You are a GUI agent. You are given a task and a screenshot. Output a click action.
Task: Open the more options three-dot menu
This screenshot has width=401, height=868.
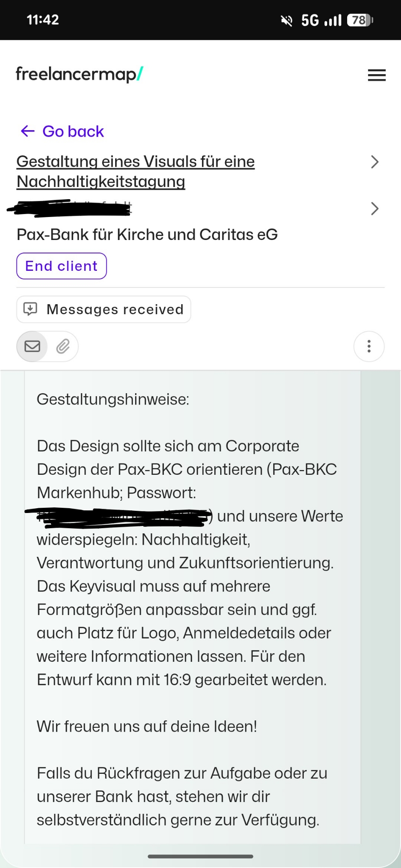[369, 346]
